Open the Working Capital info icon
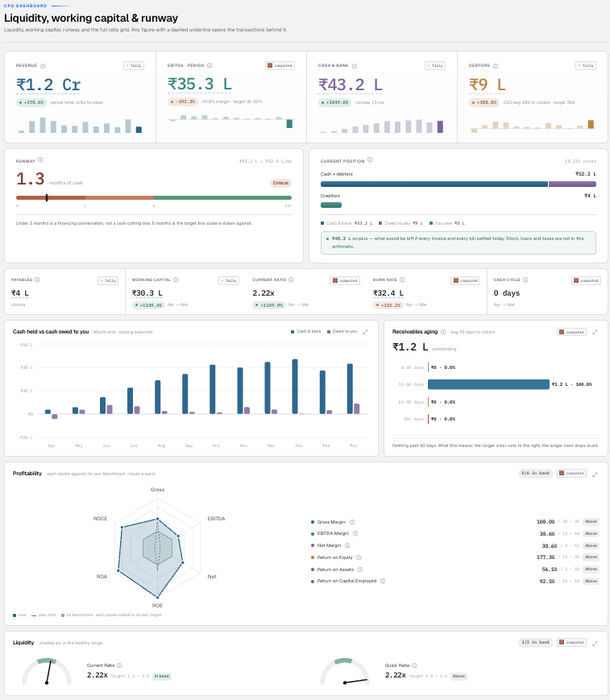 tap(176, 280)
